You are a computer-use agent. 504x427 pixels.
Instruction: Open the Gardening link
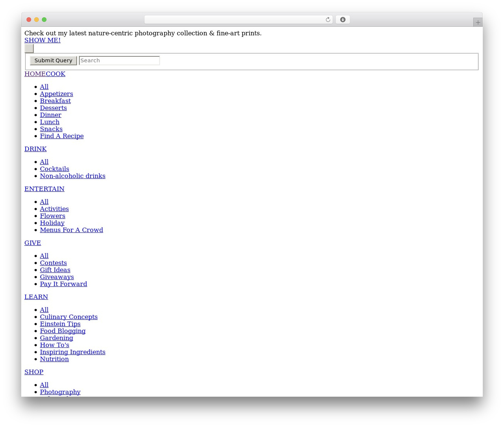tap(56, 338)
